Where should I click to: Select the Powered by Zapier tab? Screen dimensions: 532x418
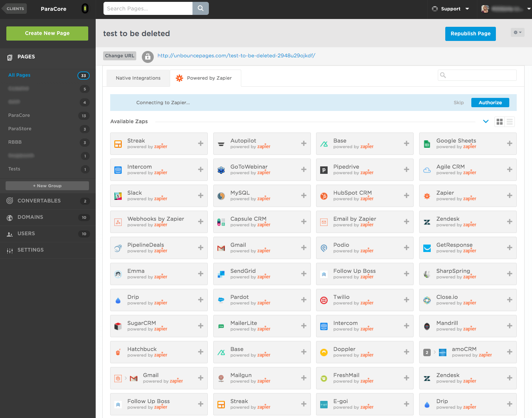pos(206,78)
